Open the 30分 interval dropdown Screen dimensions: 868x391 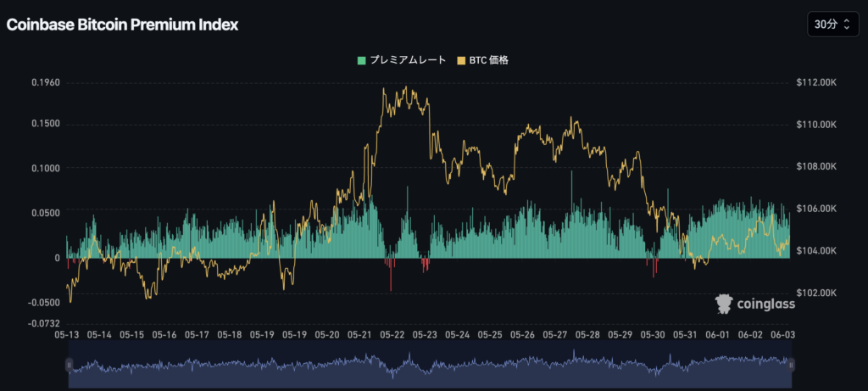(832, 25)
